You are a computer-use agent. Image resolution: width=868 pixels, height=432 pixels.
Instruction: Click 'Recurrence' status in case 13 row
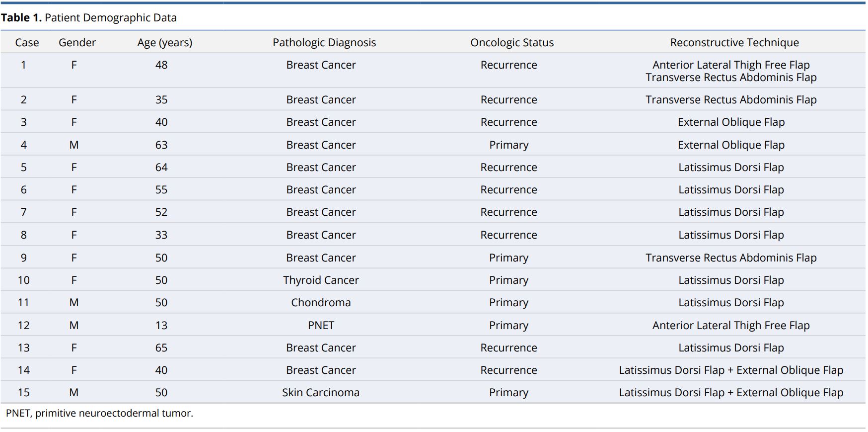point(508,348)
